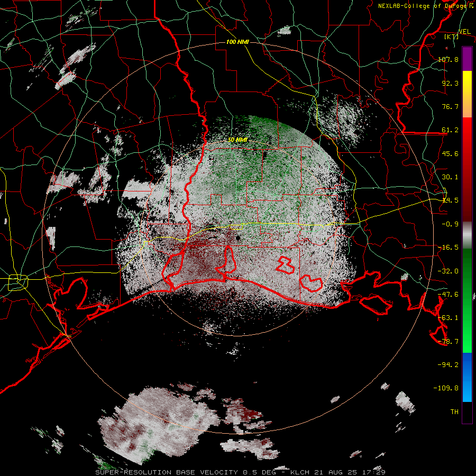Click the -47.6 velocity scale value
The width and height of the screenshot is (476, 476).
[448, 295]
